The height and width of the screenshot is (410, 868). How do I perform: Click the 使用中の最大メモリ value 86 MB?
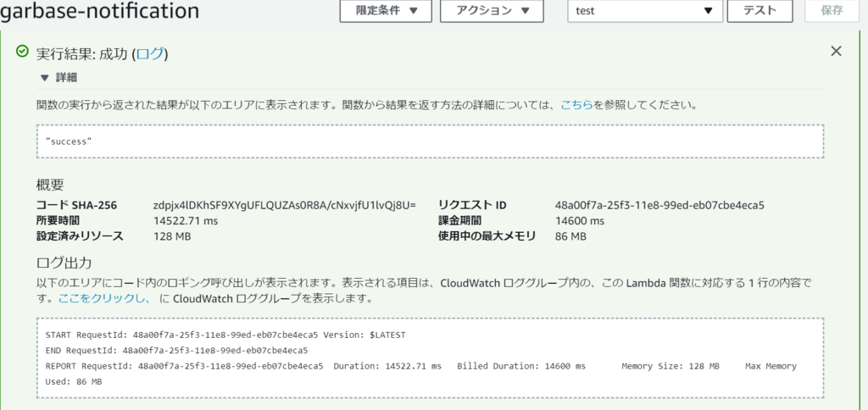coord(570,236)
